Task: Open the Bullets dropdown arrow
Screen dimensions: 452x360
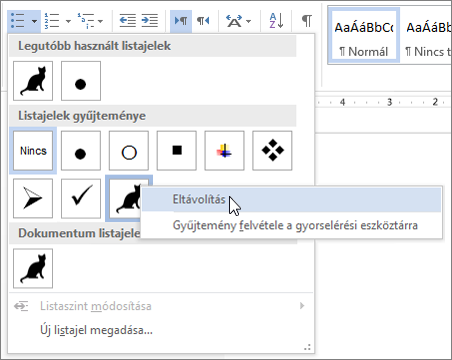Action: 34,21
